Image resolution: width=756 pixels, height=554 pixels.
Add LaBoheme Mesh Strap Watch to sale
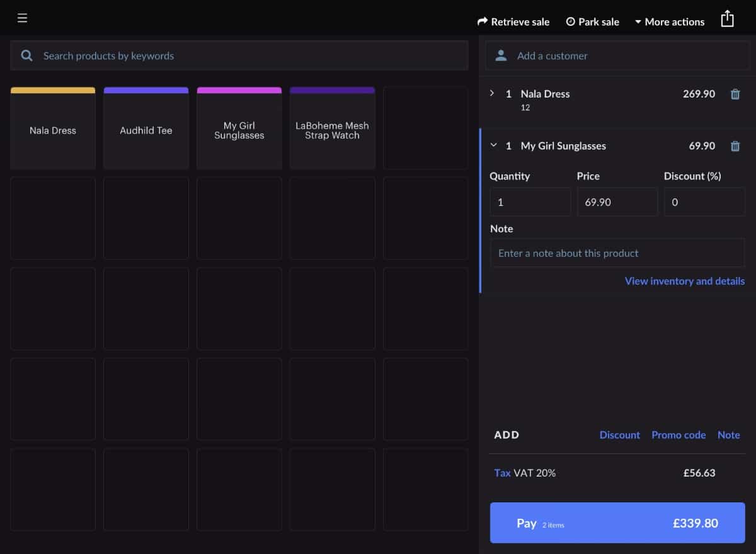332,130
